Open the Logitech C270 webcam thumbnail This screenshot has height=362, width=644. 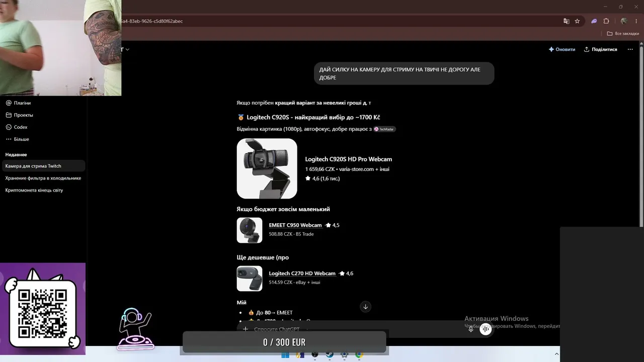[250, 279]
